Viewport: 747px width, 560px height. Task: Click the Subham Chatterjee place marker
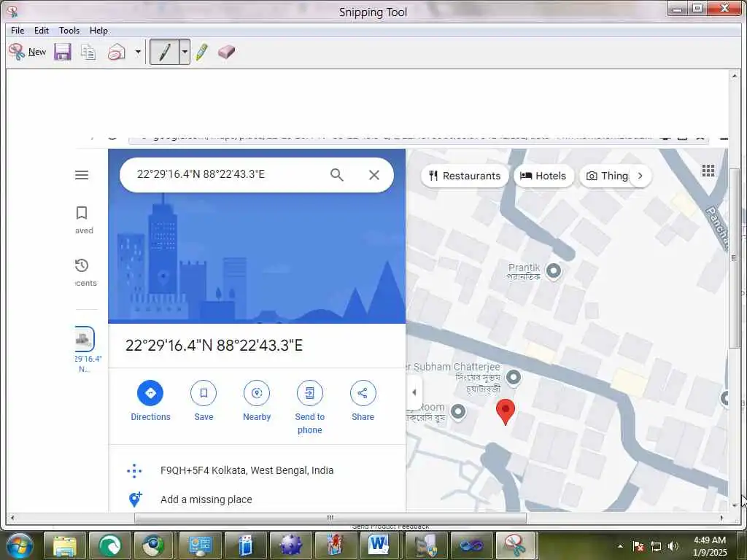pos(513,378)
